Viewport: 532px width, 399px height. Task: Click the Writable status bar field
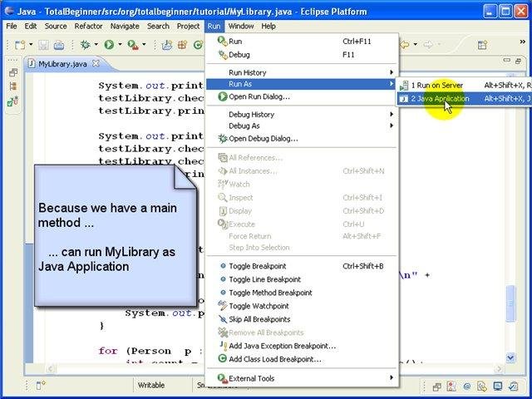tap(151, 386)
